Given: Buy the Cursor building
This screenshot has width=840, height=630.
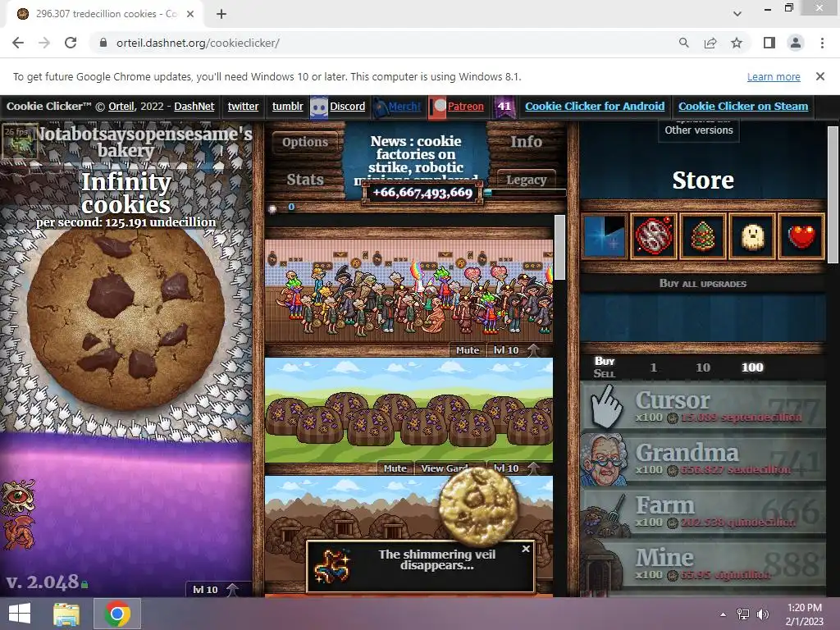Looking at the screenshot, I should 703,407.
